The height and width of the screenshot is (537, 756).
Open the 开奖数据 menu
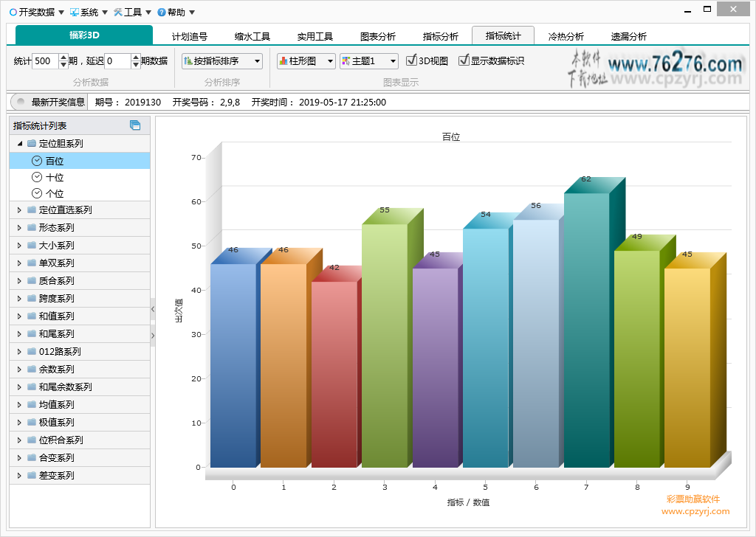[37, 12]
